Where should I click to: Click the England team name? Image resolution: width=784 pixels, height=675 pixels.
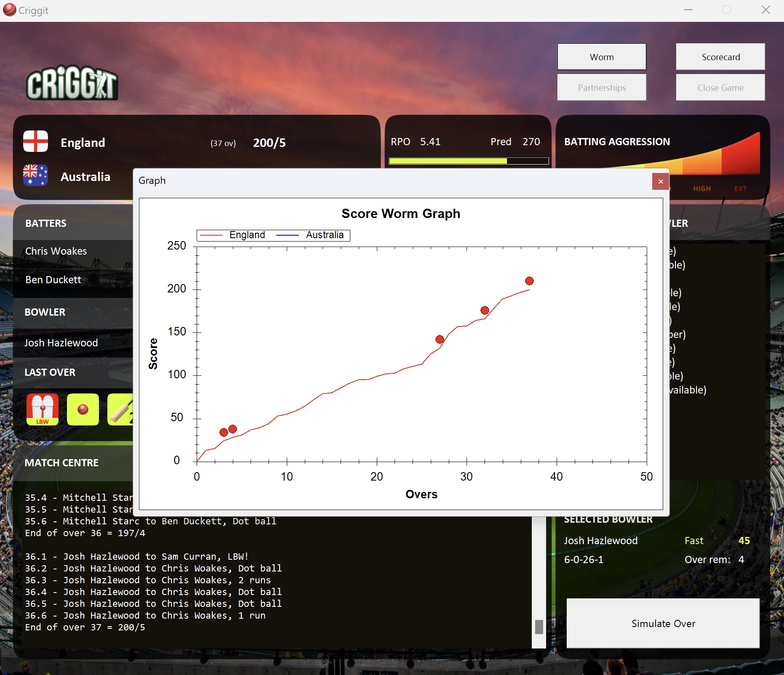point(83,143)
